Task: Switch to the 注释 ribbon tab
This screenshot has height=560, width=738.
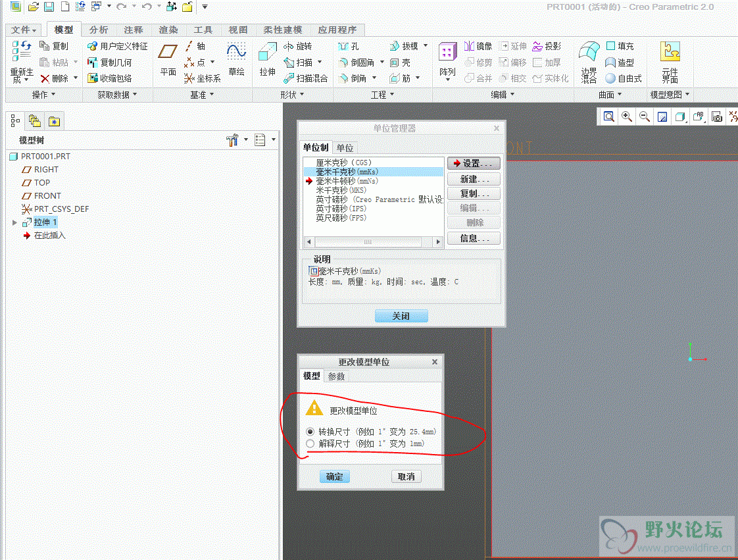Action: pyautogui.click(x=134, y=30)
